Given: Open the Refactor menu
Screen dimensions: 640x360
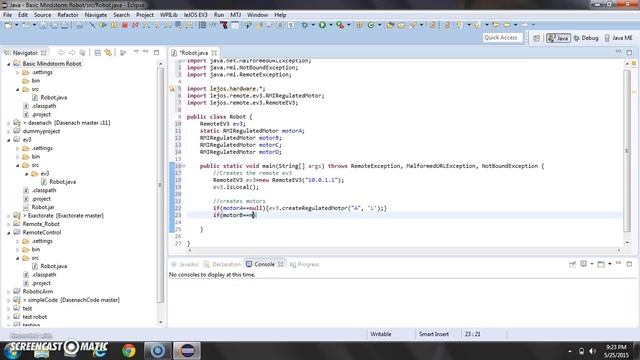Looking at the screenshot, I should pos(68,15).
